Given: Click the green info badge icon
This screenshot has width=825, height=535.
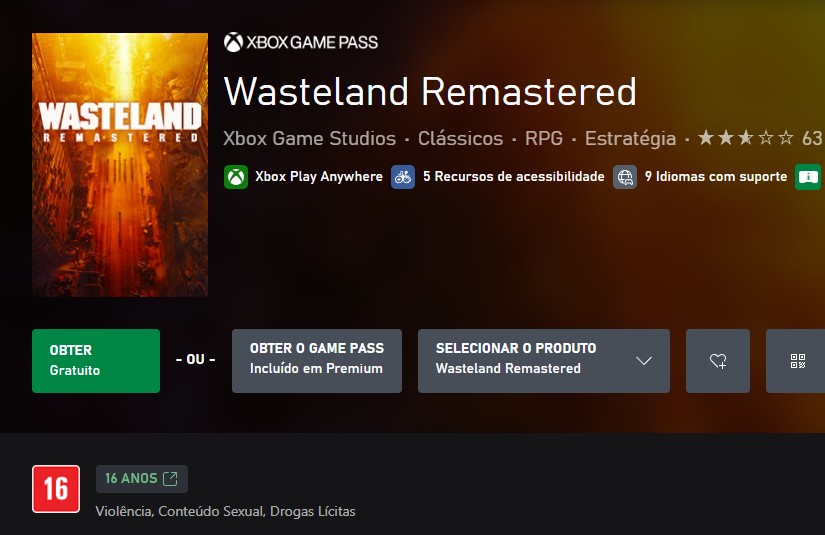Looking at the screenshot, I should (807, 177).
